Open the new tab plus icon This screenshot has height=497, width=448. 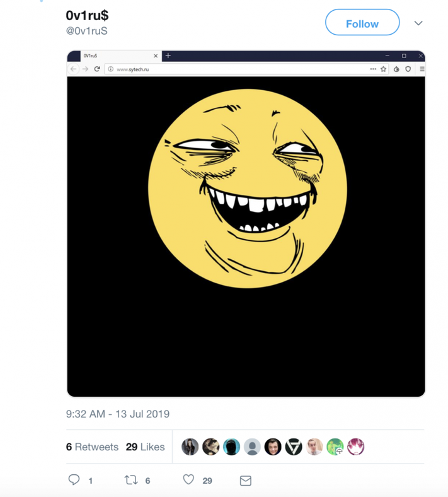point(168,56)
